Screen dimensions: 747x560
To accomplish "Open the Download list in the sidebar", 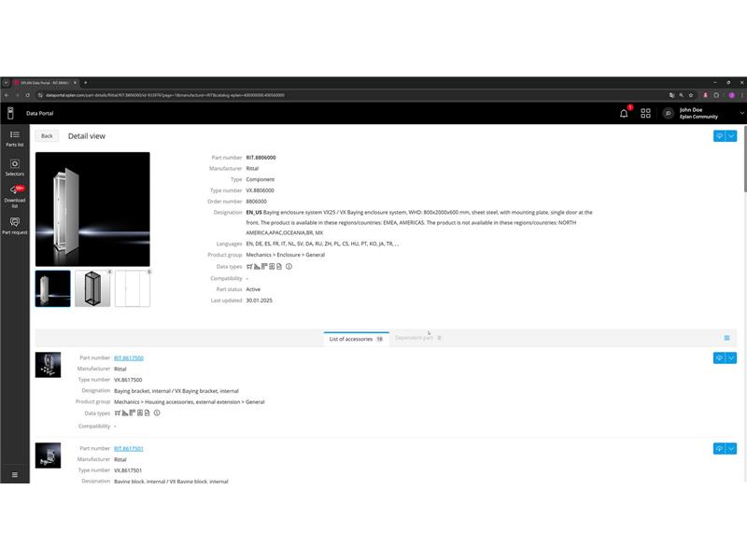I will pos(15,196).
